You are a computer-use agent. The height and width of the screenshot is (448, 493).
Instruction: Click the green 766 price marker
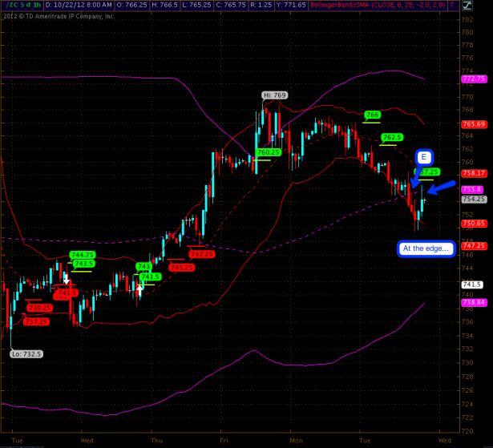(371, 115)
